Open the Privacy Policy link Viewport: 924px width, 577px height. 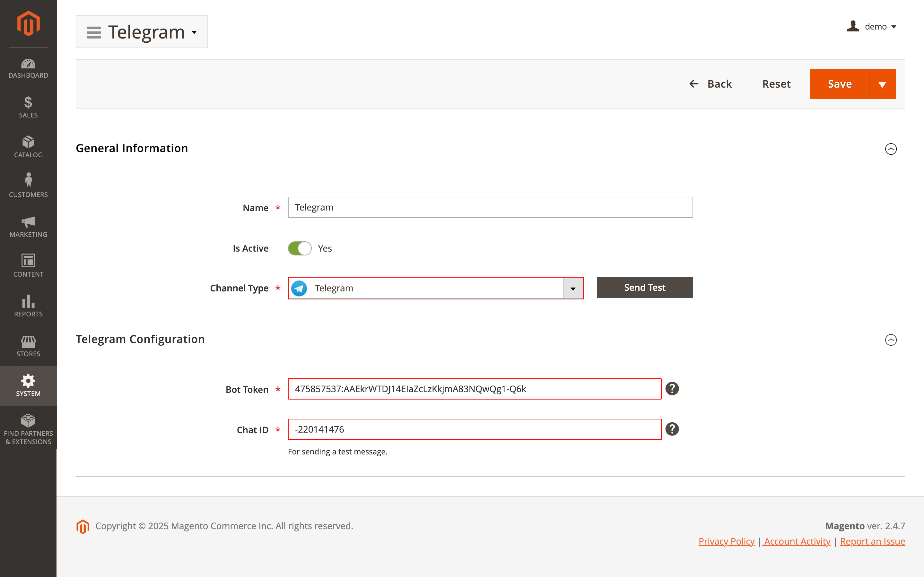[x=726, y=541]
